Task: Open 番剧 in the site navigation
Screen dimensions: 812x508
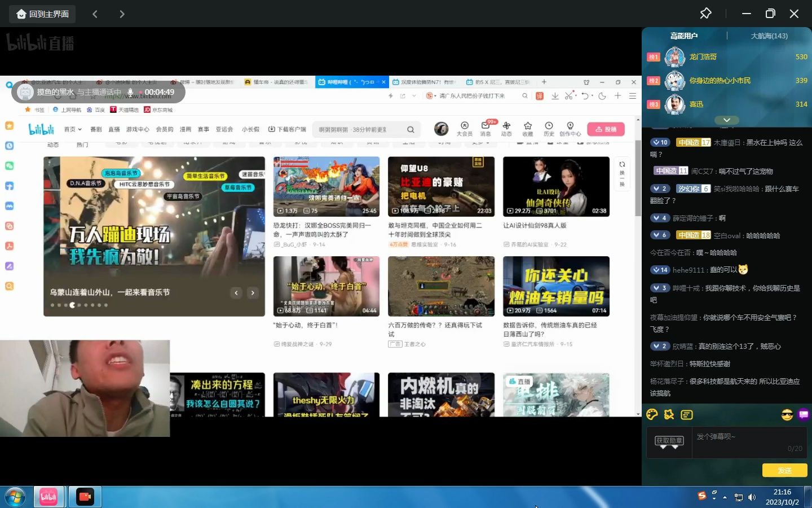Action: pyautogui.click(x=96, y=129)
